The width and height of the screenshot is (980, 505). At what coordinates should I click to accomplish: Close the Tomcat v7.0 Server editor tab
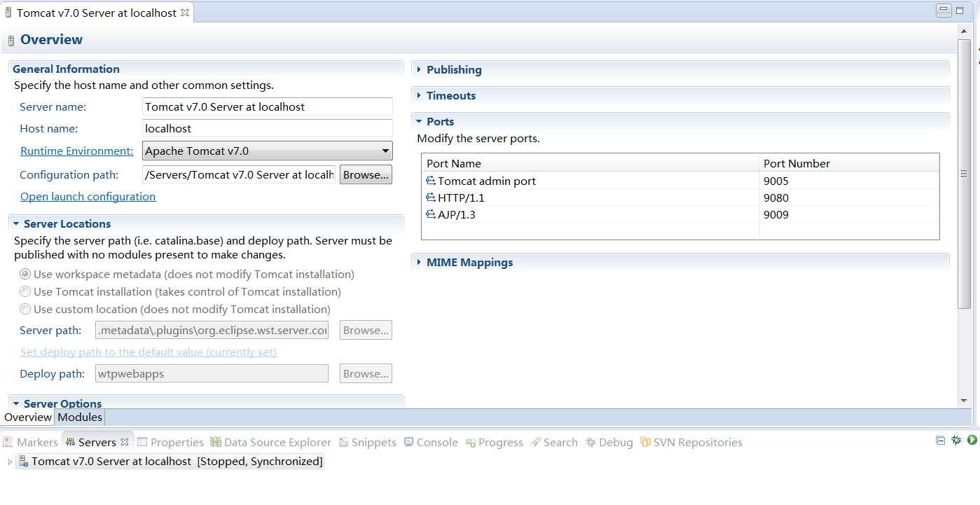185,13
